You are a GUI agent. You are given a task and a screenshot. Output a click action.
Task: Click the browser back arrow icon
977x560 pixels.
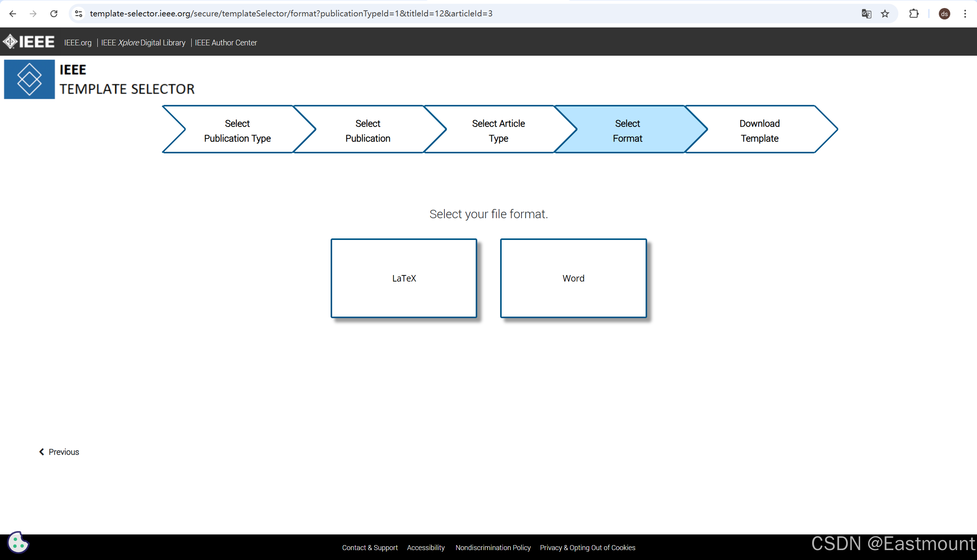[x=13, y=14]
